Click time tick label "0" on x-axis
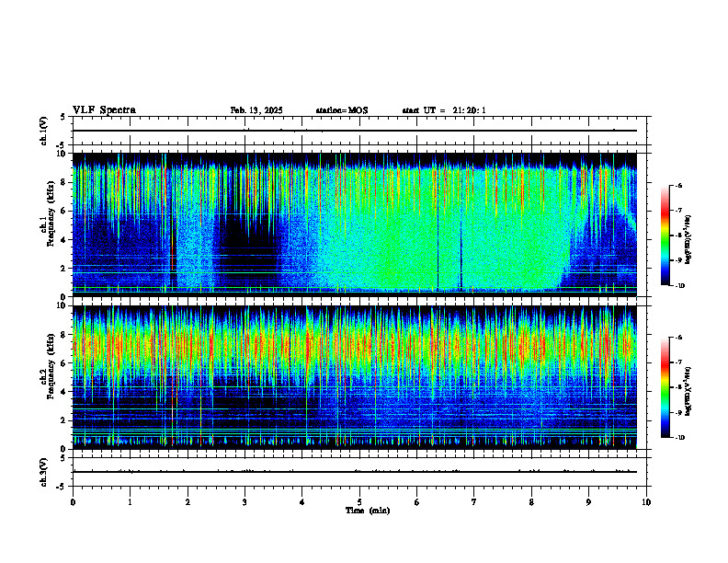This screenshot has width=728, height=563. pos(73,502)
